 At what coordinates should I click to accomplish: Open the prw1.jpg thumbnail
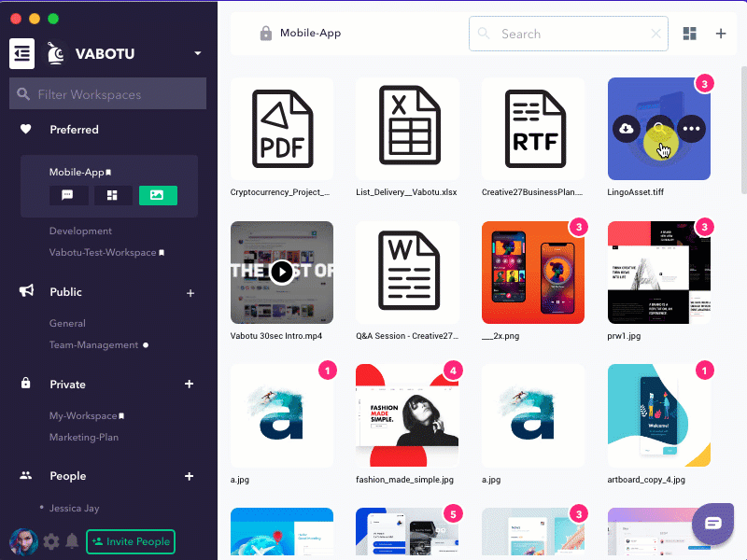click(x=659, y=273)
